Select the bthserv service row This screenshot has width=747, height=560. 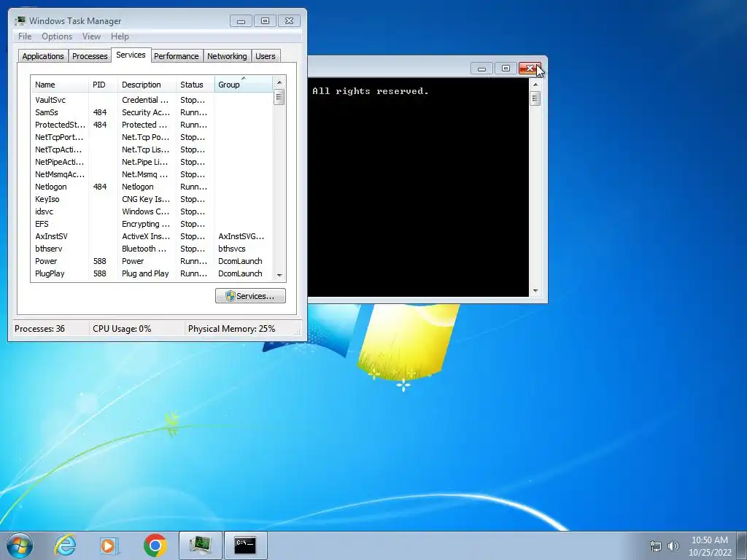pyautogui.click(x=152, y=249)
